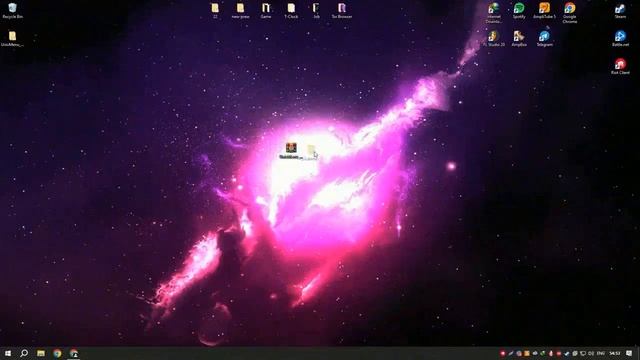The height and width of the screenshot is (360, 640).
Task: Select the FL Studio 20 shortcut
Action: [x=494, y=39]
